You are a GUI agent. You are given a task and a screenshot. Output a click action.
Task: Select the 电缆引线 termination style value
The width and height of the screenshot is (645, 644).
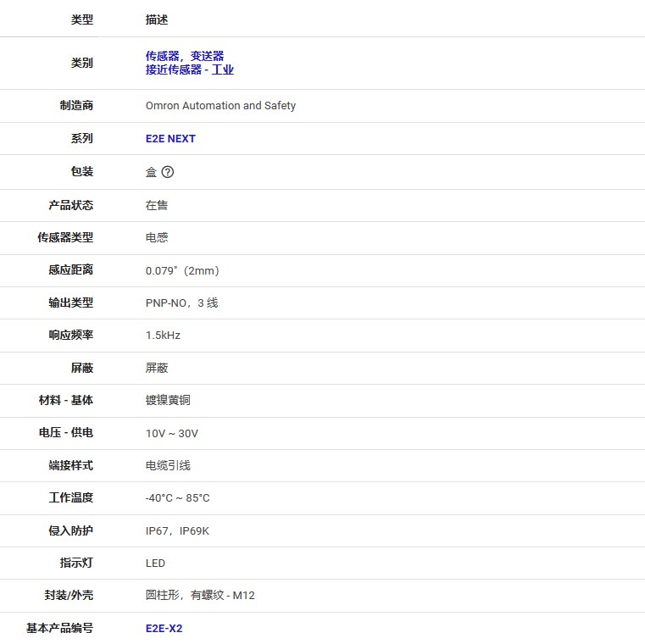pyautogui.click(x=168, y=465)
